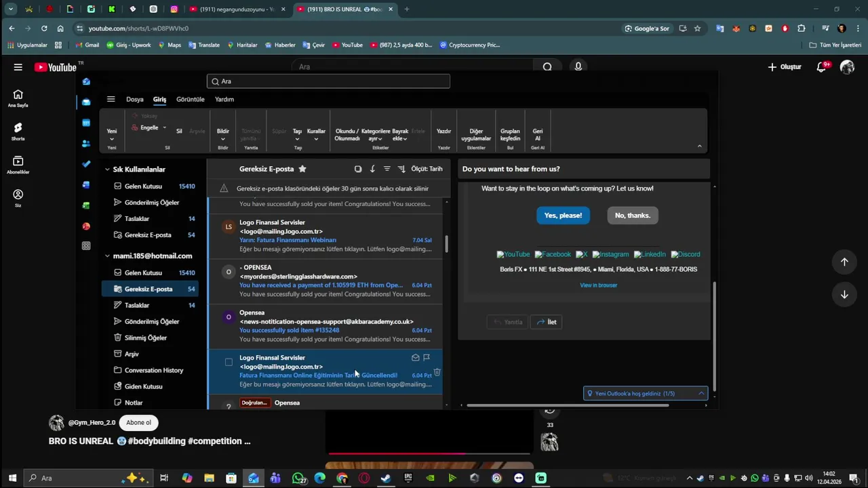Click the Chrome address bar URL

[138, 28]
